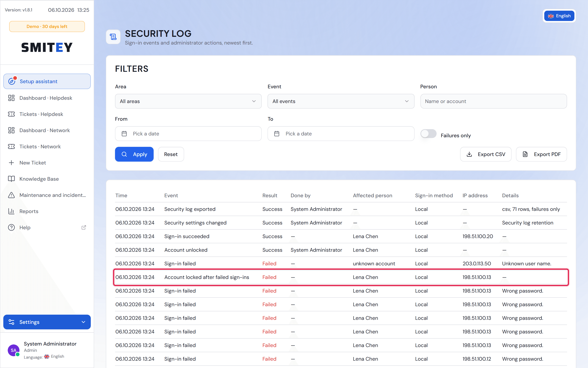588x368 pixels.
Task: Change language via the sidebar English link
Action: pyautogui.click(x=54, y=357)
